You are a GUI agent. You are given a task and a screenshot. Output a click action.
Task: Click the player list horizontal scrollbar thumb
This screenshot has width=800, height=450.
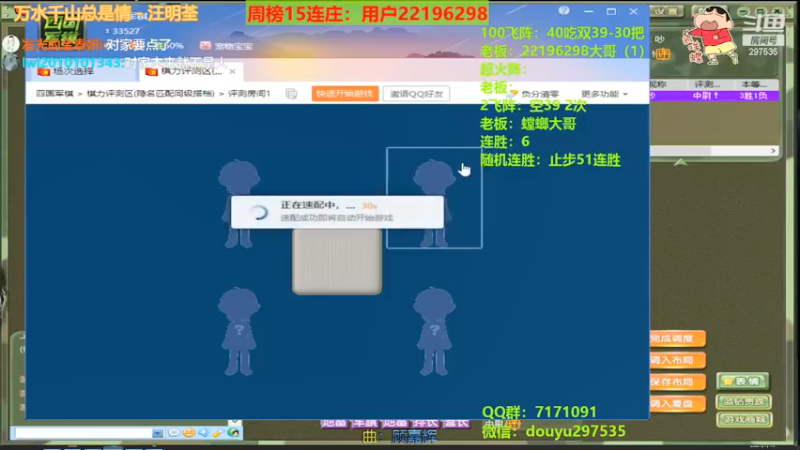[x=680, y=151]
